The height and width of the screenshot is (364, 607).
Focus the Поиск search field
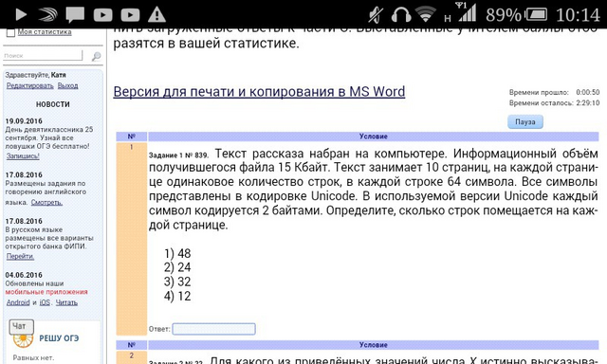tap(43, 56)
